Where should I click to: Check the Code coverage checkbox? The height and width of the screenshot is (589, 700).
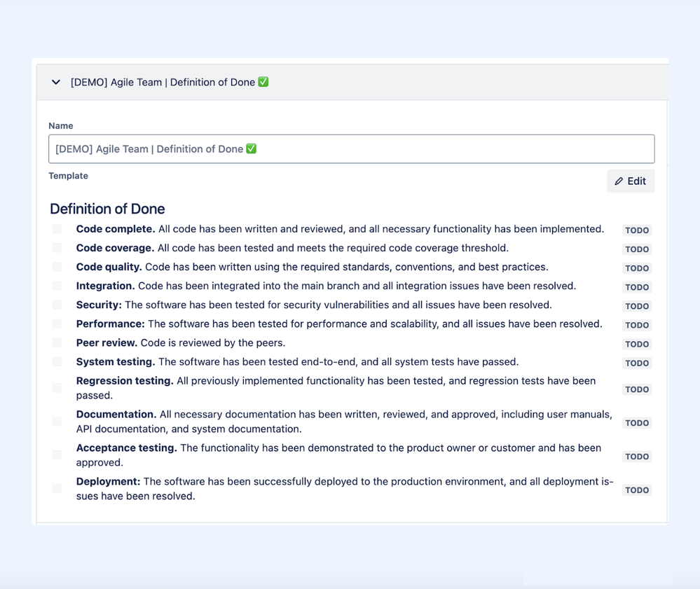click(x=57, y=248)
